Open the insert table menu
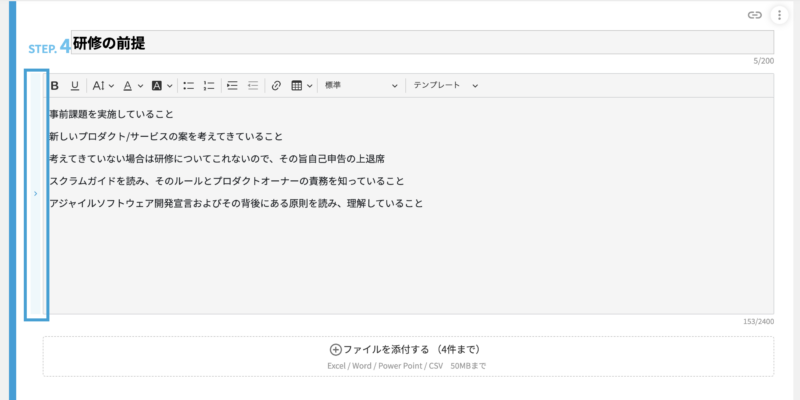Viewport: 800px width, 400px height. click(x=301, y=86)
